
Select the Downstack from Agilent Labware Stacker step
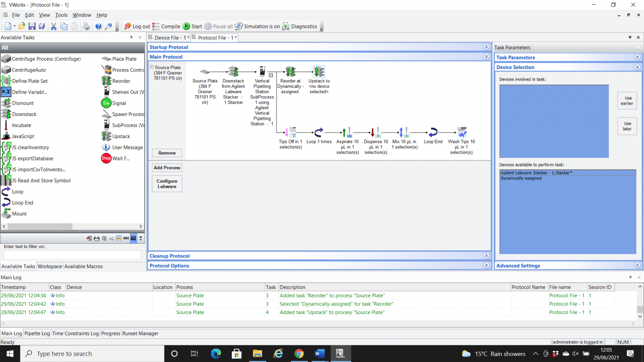pyautogui.click(x=233, y=86)
